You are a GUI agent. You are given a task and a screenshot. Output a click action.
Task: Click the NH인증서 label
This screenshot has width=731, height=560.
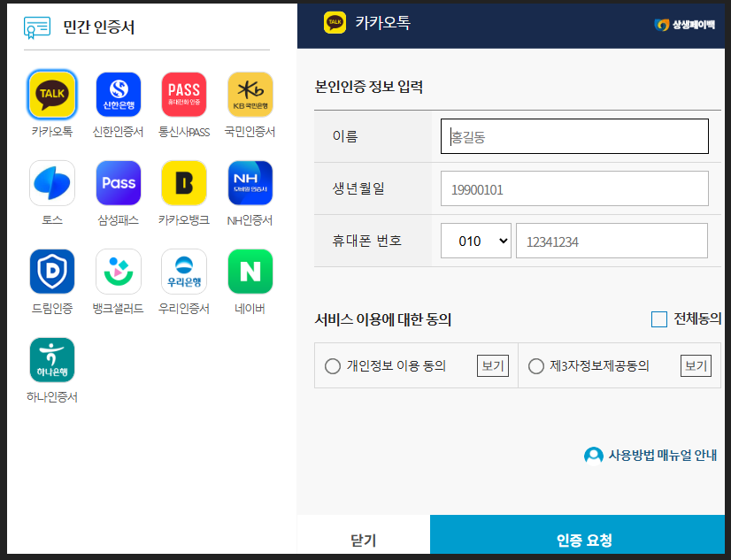(x=250, y=220)
